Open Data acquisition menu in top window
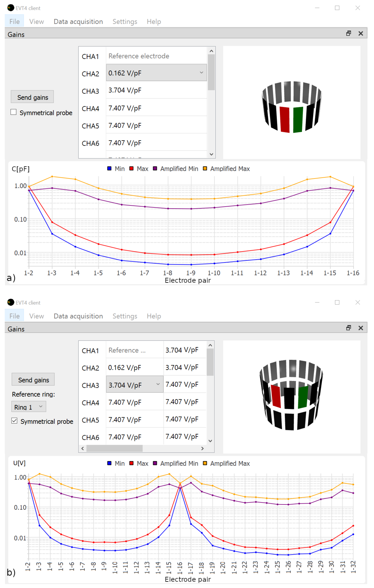 pyautogui.click(x=78, y=21)
